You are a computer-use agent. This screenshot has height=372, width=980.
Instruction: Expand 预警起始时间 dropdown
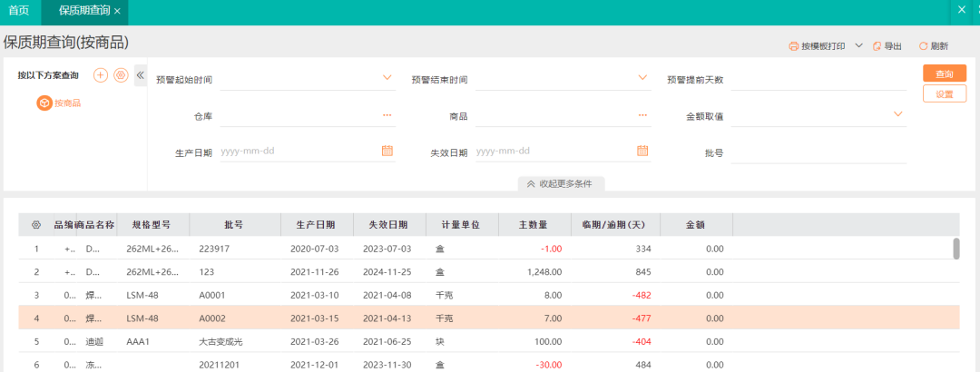pos(387,78)
